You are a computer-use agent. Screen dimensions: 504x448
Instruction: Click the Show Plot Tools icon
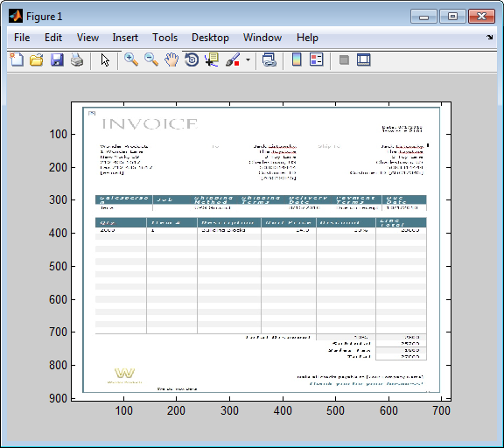click(364, 59)
